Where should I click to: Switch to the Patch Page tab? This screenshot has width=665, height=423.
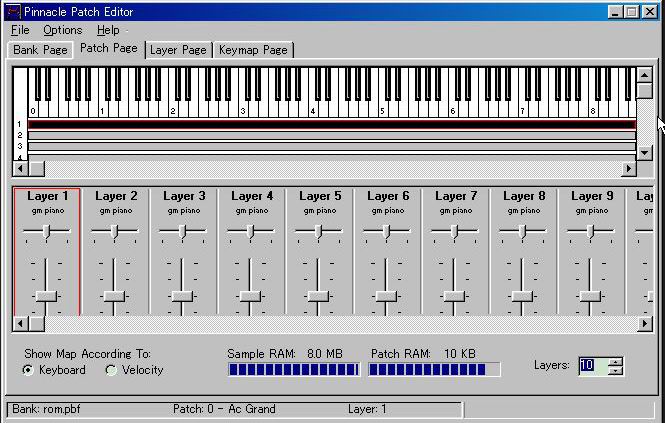tap(109, 48)
